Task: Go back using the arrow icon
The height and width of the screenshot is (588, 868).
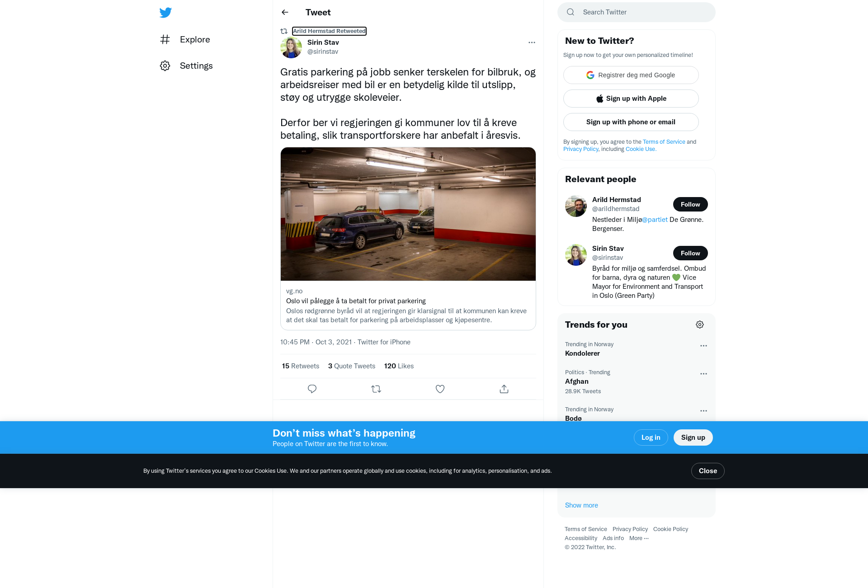Action: pos(285,12)
